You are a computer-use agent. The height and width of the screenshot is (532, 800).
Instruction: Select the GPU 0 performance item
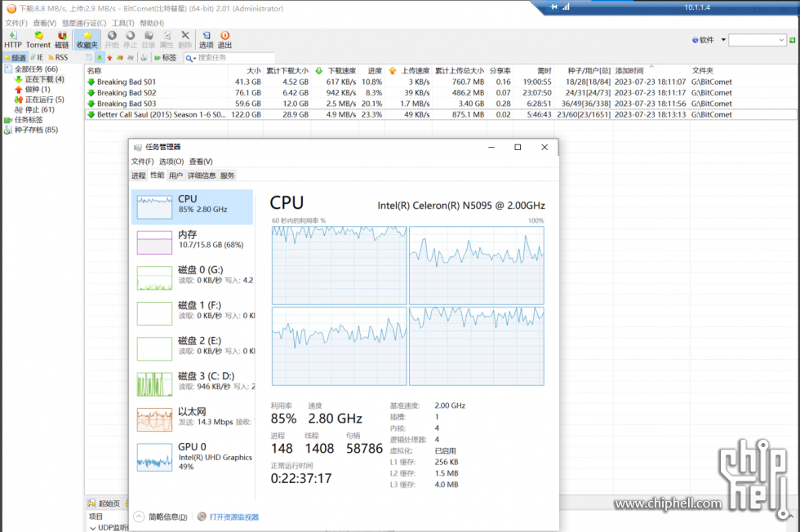(193, 456)
